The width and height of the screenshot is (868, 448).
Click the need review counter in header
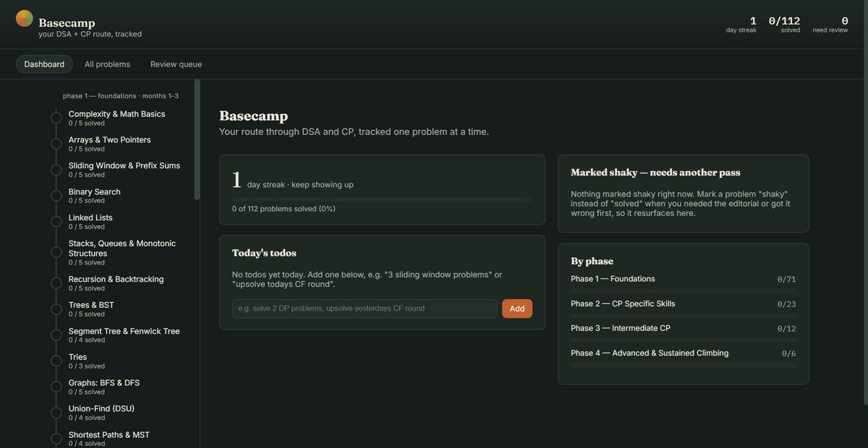tap(830, 25)
